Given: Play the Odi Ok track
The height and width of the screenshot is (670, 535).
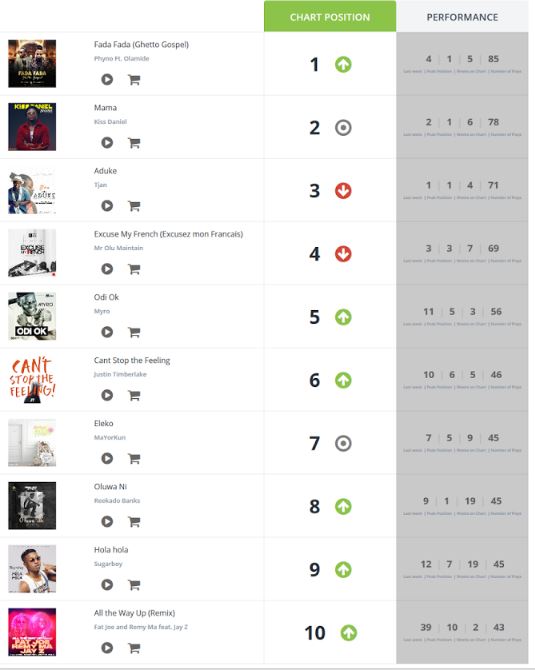Looking at the screenshot, I should coord(107,332).
